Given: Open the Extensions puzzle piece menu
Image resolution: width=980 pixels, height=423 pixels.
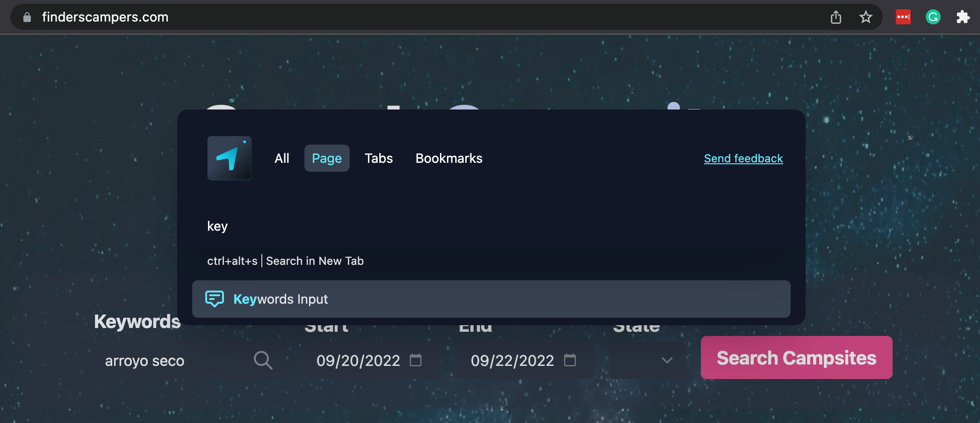Looking at the screenshot, I should click(963, 17).
